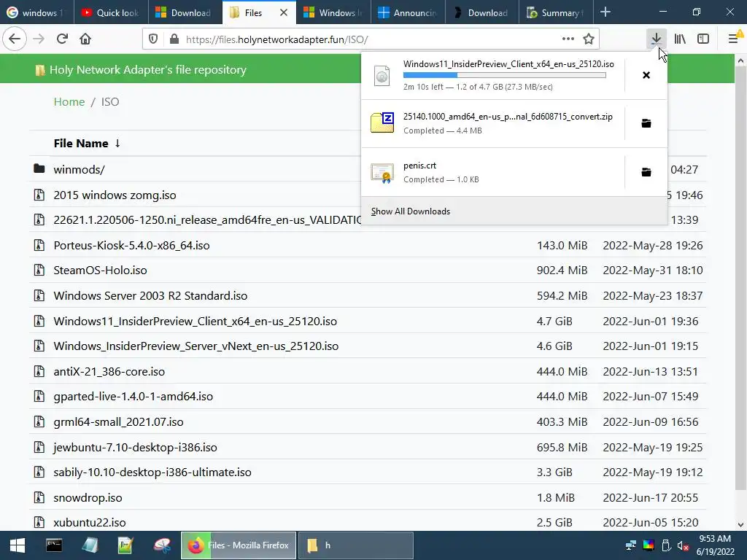Image resolution: width=747 pixels, height=560 pixels.
Task: Open Windows Server 2003 R2 Standard.iso
Action: pyautogui.click(x=150, y=296)
